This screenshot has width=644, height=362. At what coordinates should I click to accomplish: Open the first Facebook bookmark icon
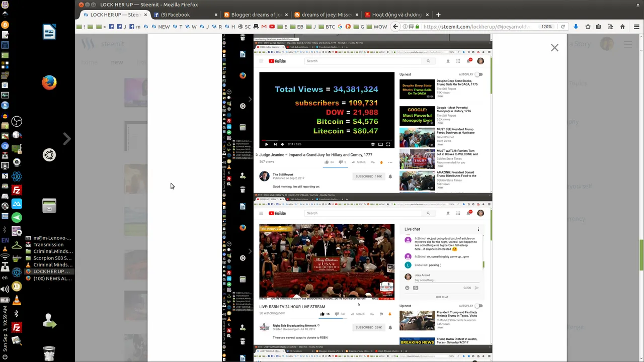point(112,27)
